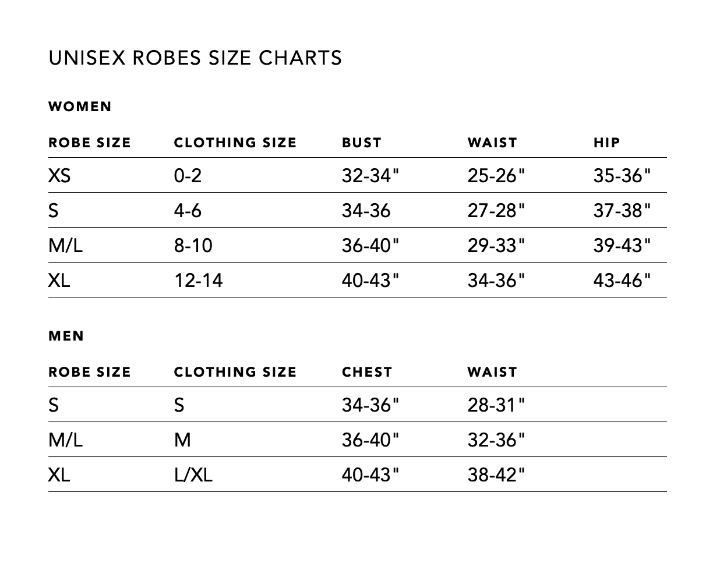Click the HIP column header
The image size is (727, 588).
click(x=606, y=143)
